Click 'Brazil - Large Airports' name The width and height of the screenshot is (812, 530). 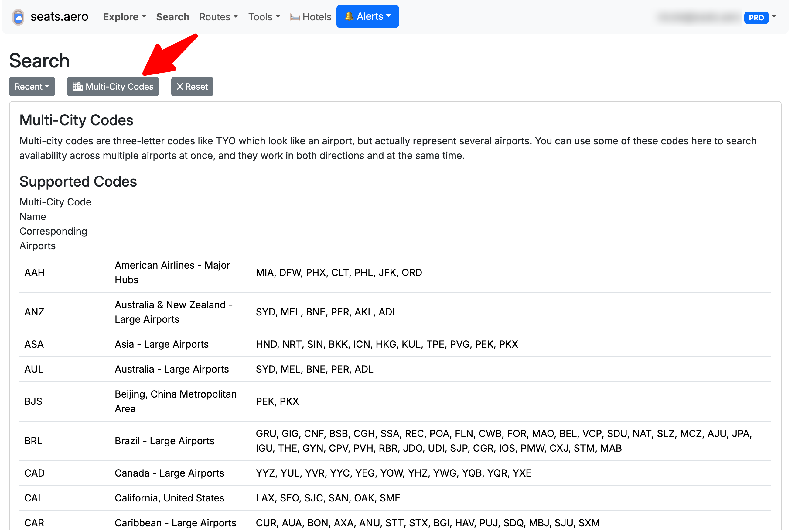coord(165,441)
